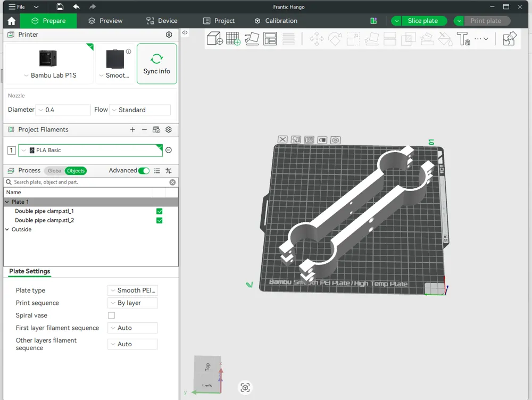Image resolution: width=532 pixels, height=400 pixels.
Task: Click the Assembly View puzzle icon
Action: click(509, 37)
